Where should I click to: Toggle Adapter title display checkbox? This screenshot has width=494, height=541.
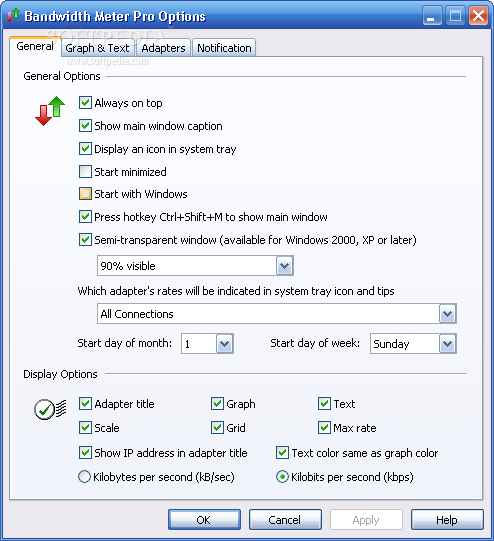coord(85,404)
